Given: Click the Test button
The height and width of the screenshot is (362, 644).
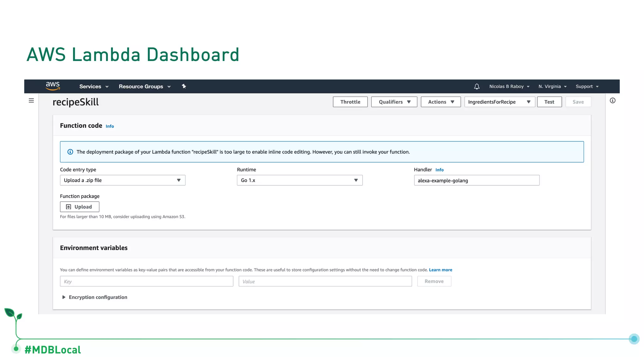Looking at the screenshot, I should click(x=549, y=102).
